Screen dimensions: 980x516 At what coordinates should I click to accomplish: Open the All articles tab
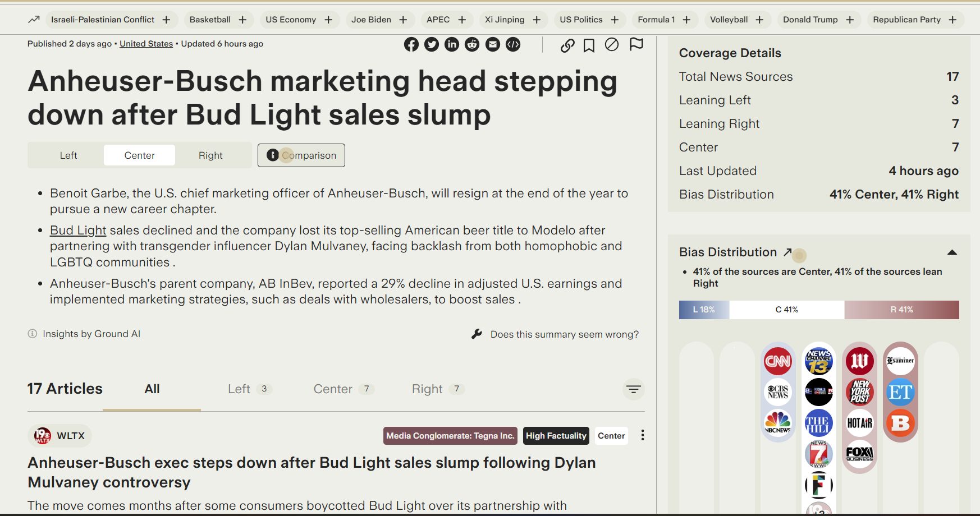(x=150, y=389)
